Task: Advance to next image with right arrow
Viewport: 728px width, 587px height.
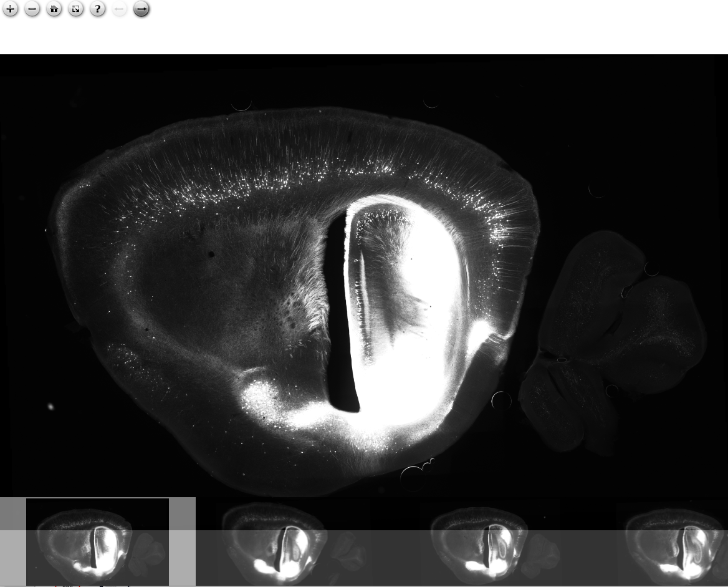Action: [x=141, y=9]
